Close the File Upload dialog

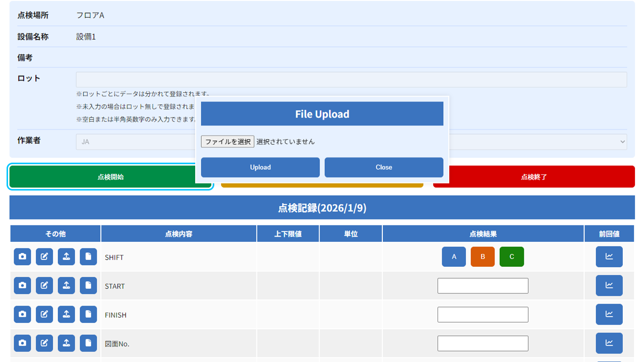point(384,167)
